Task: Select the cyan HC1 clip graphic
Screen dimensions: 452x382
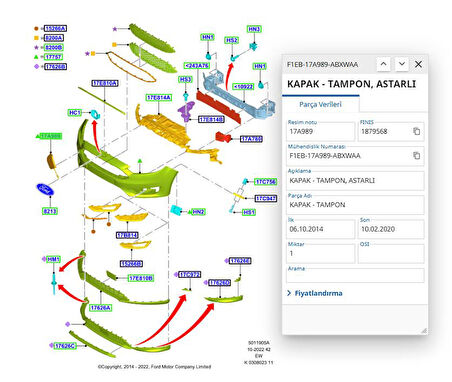Action: (x=96, y=114)
